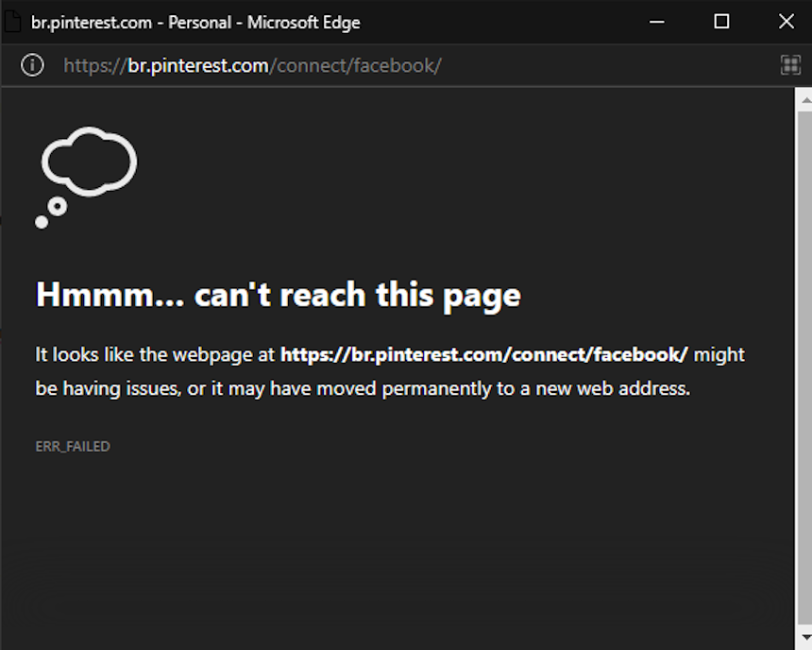Close the br.pinterest.com popup window

click(787, 22)
